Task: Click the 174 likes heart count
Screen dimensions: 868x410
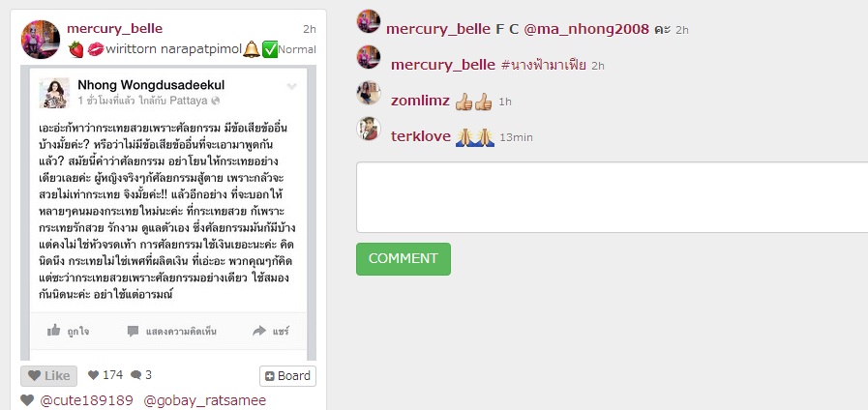Action: click(105, 375)
